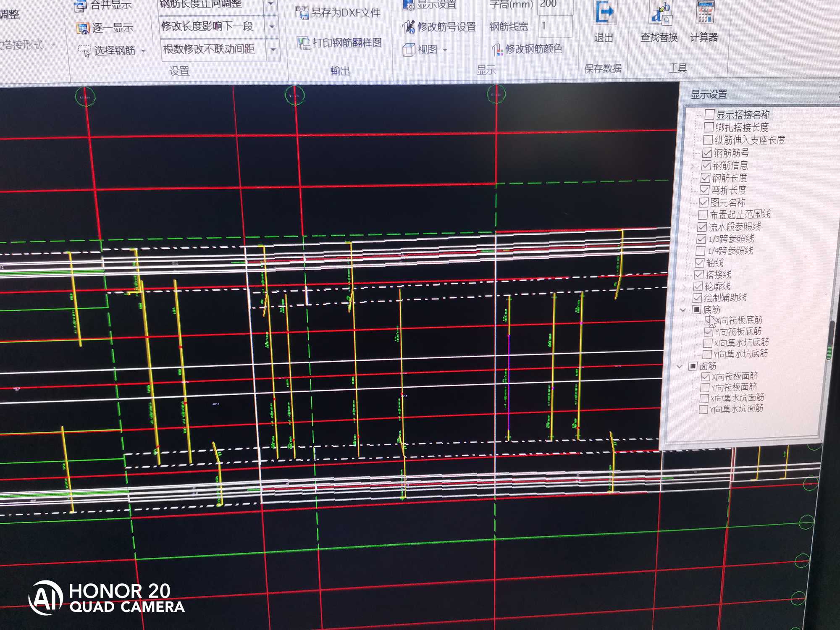The image size is (840, 630).
Task: Click the 显示设置 toolbar icon
Action: coord(408,5)
